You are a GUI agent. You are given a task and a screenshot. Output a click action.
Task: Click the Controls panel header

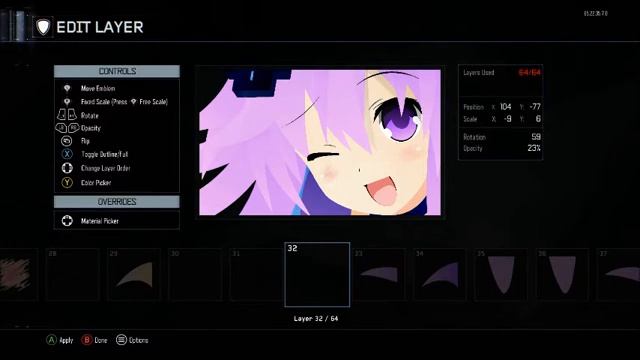pos(117,71)
